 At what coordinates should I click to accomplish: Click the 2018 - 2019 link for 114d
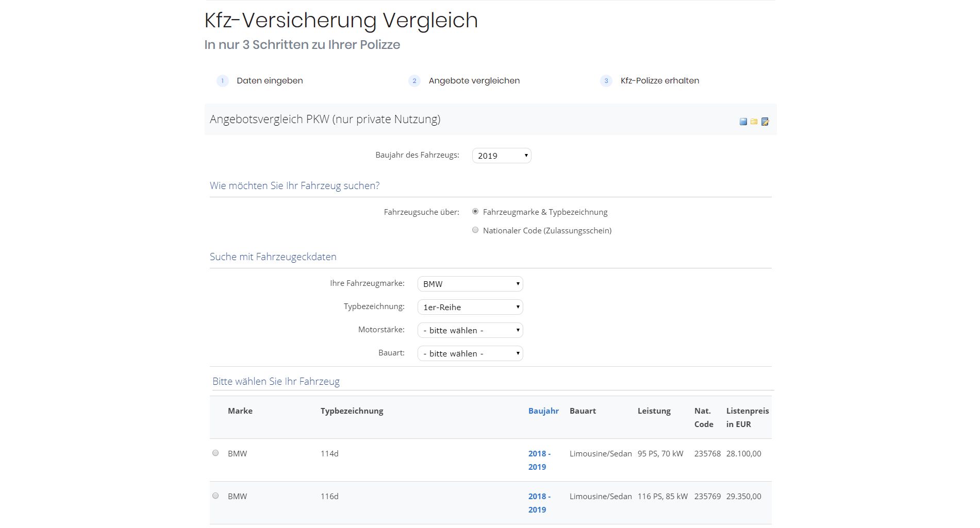tap(539, 460)
